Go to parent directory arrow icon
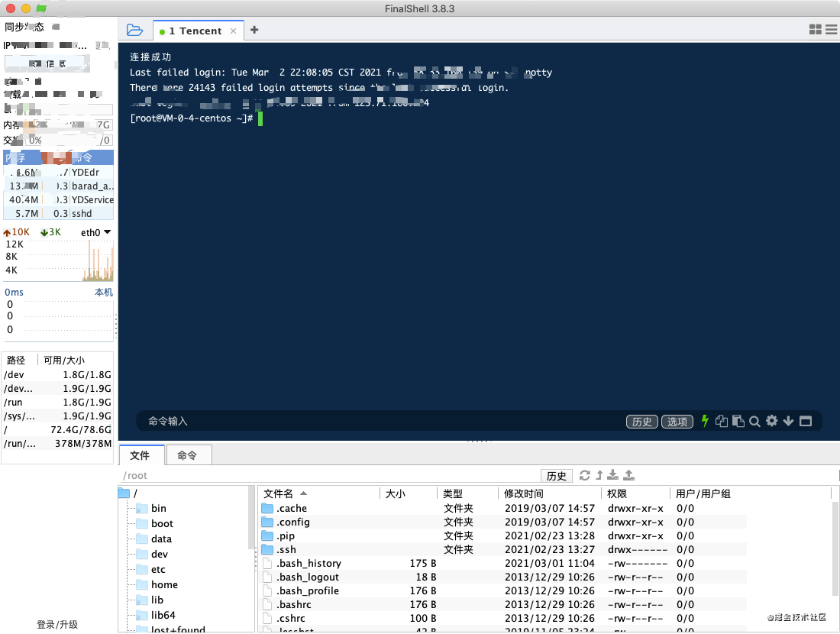 pyautogui.click(x=599, y=475)
